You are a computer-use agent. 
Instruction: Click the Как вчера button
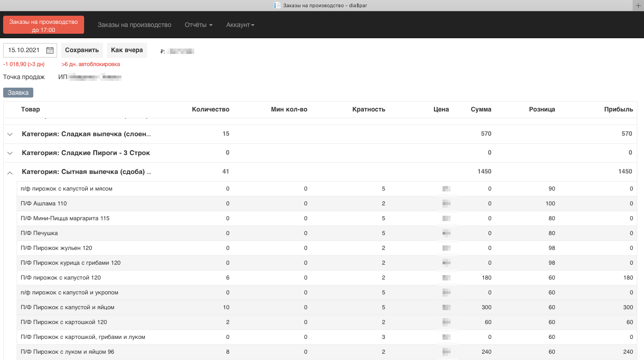coord(127,50)
